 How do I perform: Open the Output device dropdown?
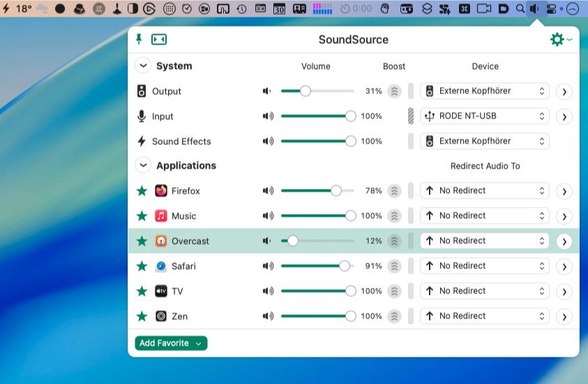coord(485,91)
